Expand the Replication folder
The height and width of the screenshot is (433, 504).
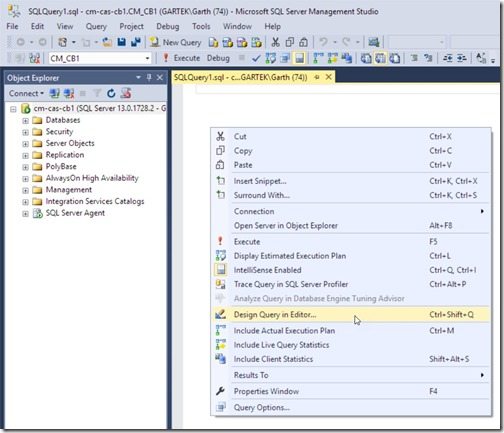25,156
